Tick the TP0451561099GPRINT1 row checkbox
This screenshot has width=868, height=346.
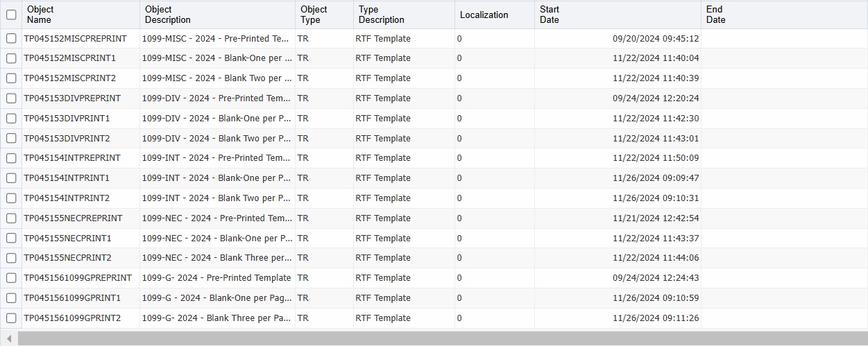tap(11, 298)
